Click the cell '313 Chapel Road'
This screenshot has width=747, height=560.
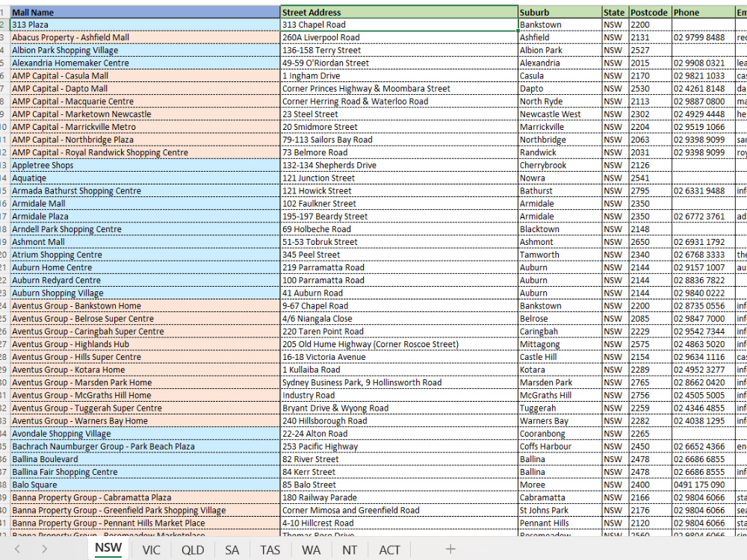pyautogui.click(x=399, y=25)
